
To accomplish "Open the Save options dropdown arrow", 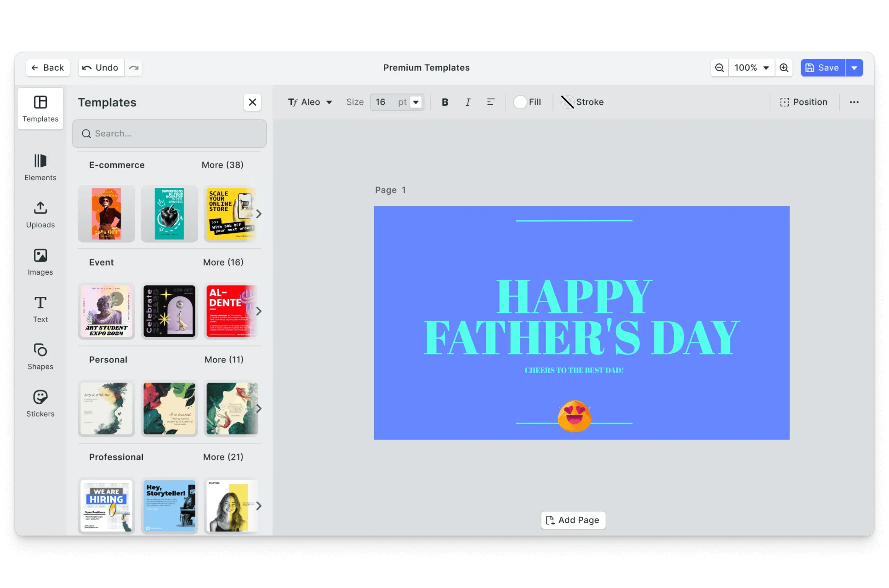I will click(854, 68).
